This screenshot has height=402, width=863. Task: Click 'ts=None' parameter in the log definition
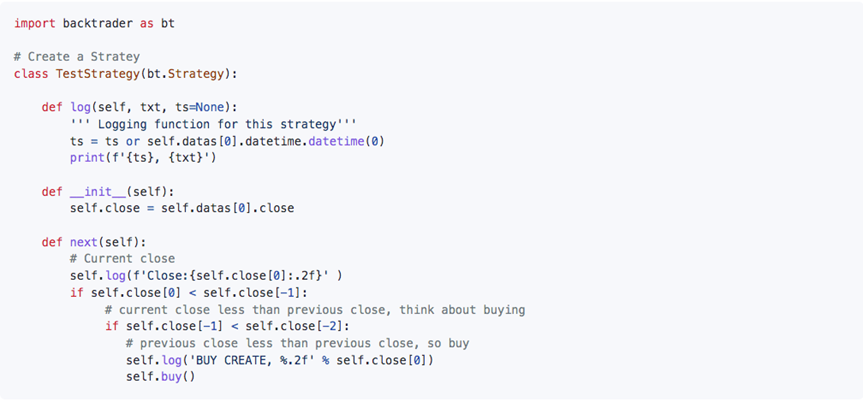pyautogui.click(x=200, y=107)
